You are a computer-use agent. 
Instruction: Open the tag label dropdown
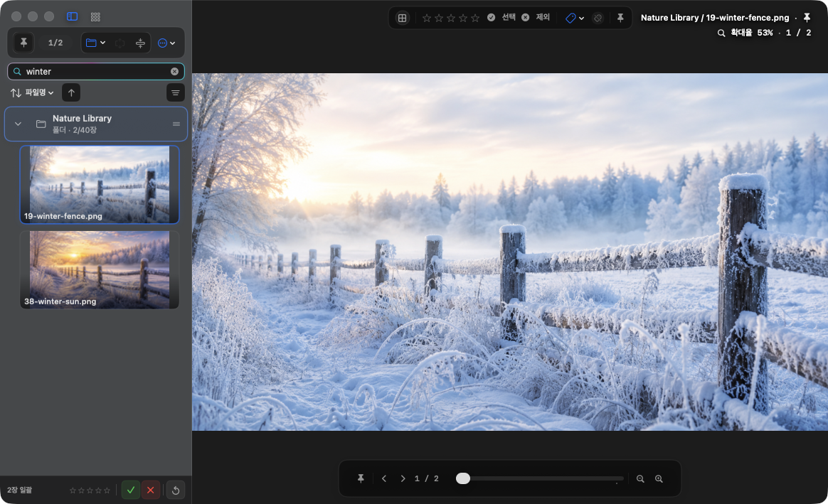[x=575, y=18]
